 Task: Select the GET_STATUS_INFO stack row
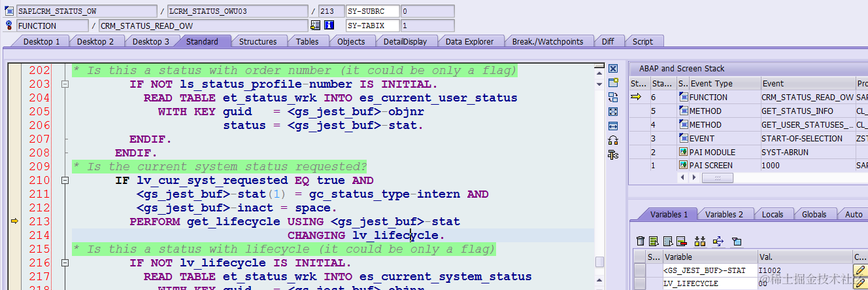748,111
